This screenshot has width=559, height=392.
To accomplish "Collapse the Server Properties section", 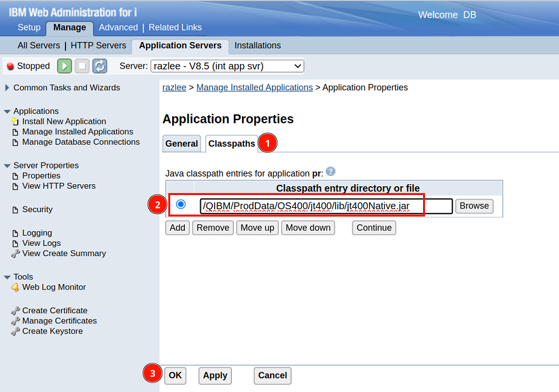I will pos(7,166).
